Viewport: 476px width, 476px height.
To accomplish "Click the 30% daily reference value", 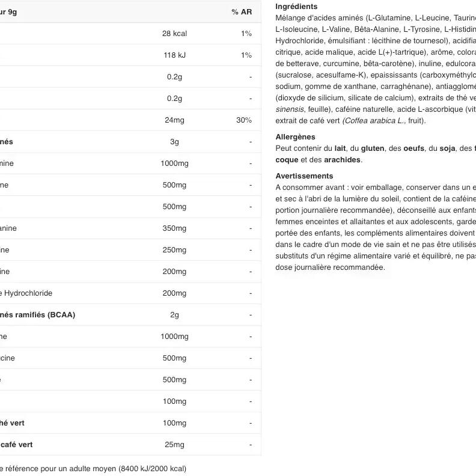I will pyautogui.click(x=244, y=120).
